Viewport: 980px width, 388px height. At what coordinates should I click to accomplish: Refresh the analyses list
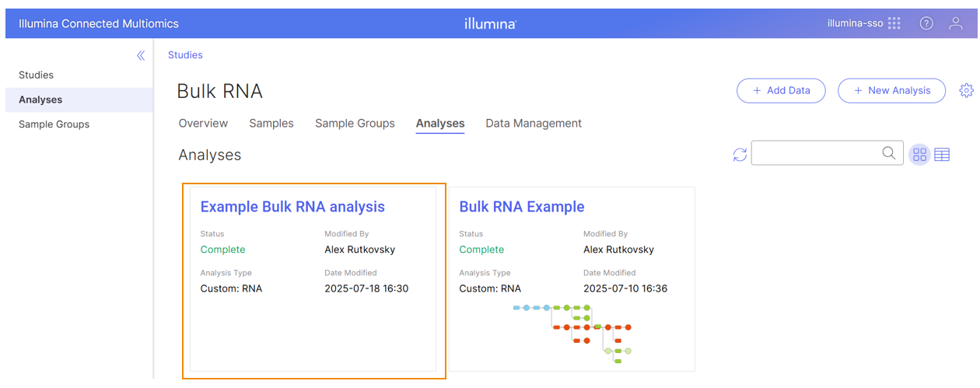pyautogui.click(x=740, y=155)
